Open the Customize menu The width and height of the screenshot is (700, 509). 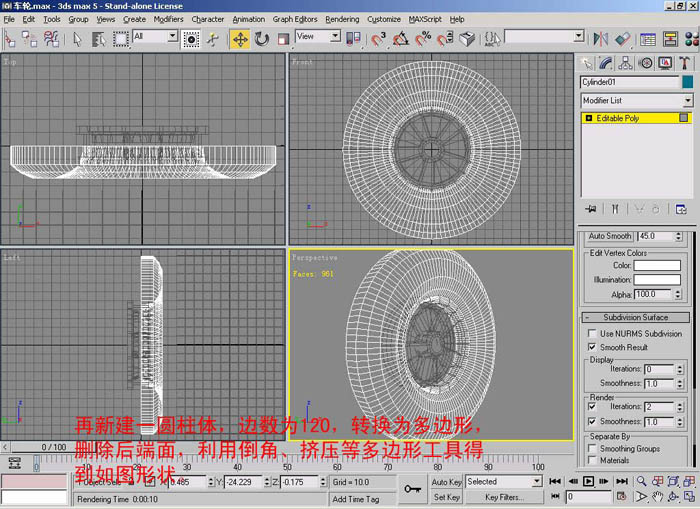coord(384,19)
